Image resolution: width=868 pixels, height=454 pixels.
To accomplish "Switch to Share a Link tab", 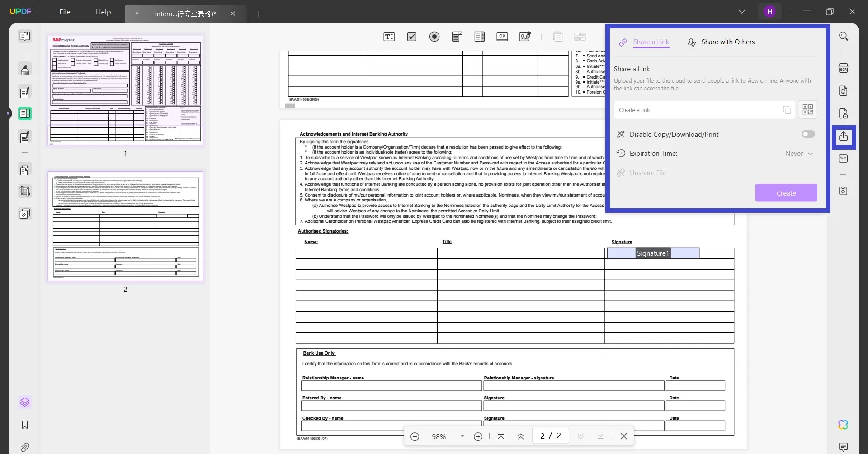I will 644,42.
